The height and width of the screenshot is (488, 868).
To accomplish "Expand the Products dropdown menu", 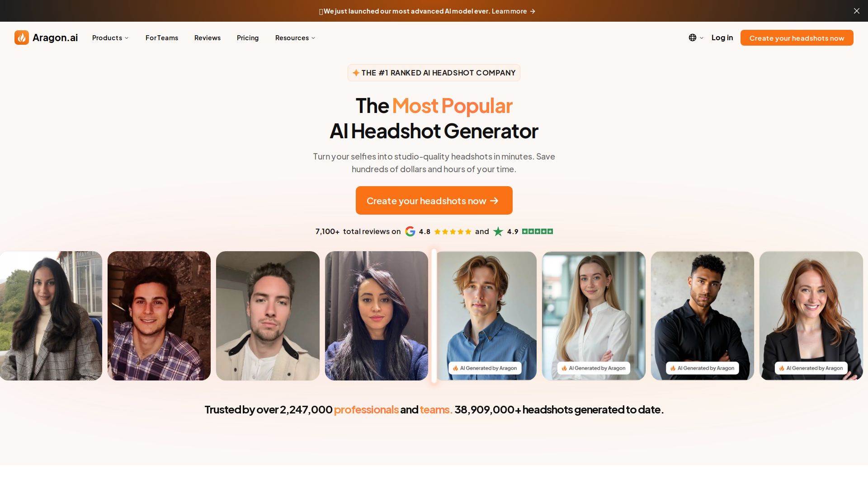I will [110, 38].
